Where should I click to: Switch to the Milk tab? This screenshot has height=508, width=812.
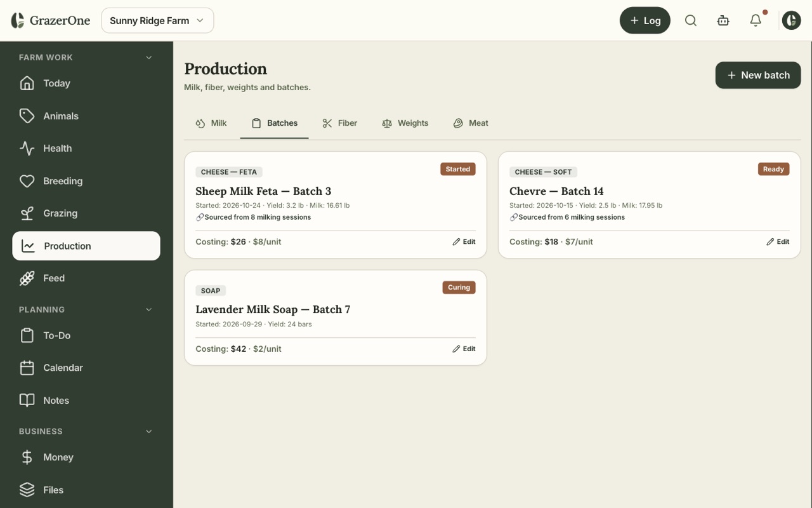tap(211, 123)
